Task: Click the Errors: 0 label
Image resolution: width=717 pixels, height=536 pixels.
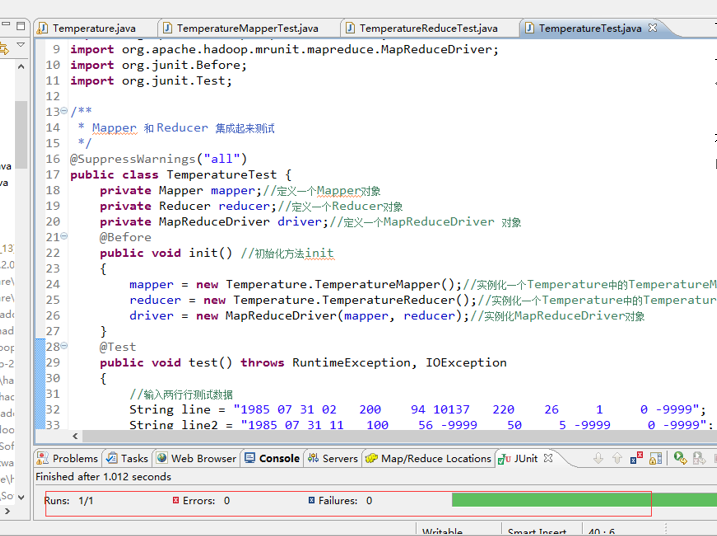Action: point(206,500)
